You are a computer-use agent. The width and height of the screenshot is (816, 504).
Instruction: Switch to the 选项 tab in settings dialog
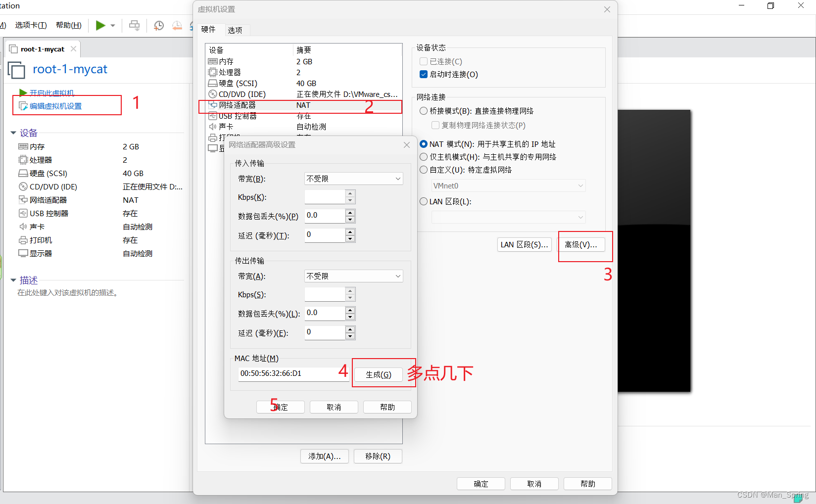235,30
